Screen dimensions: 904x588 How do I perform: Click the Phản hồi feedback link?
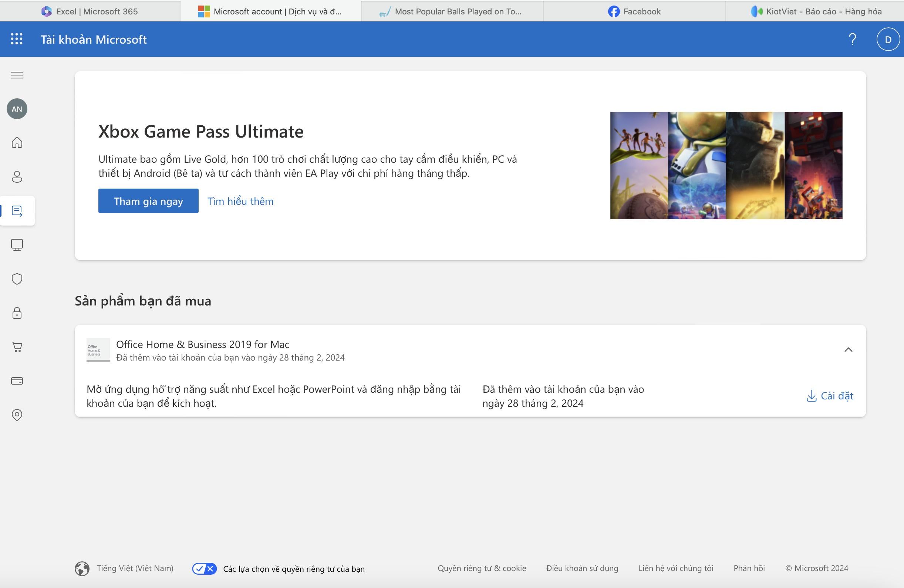click(749, 568)
